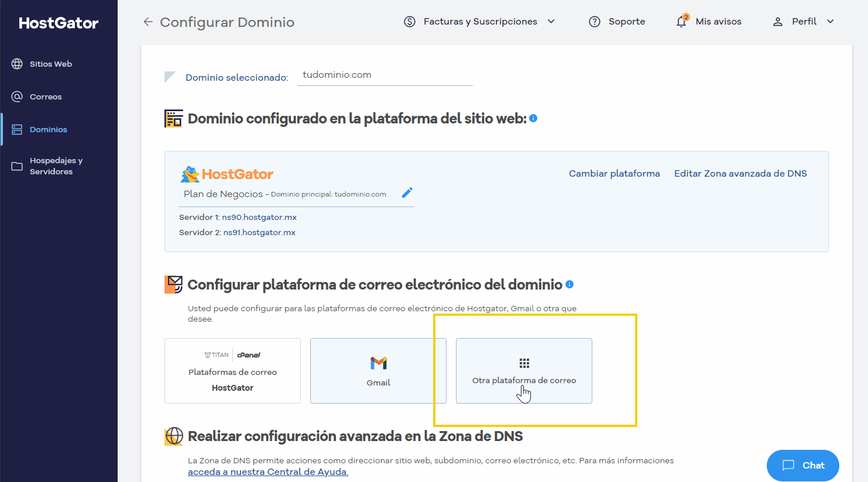Click the at-sign icon for Correos

17,97
